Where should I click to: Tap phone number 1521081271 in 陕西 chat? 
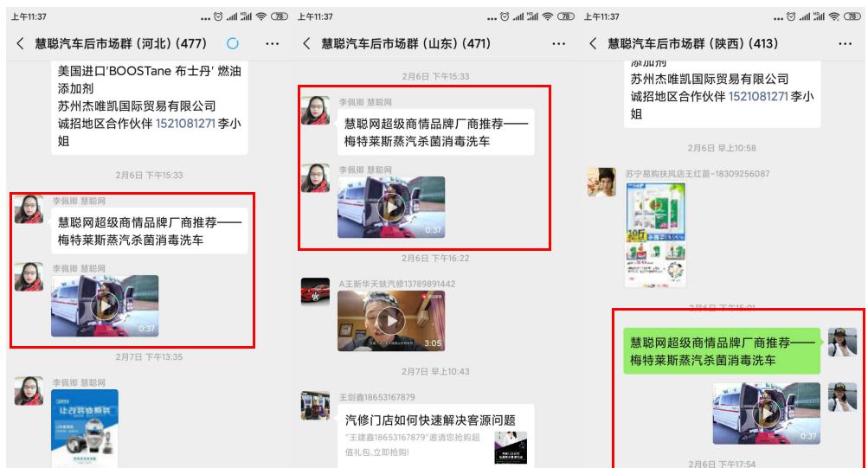click(758, 96)
